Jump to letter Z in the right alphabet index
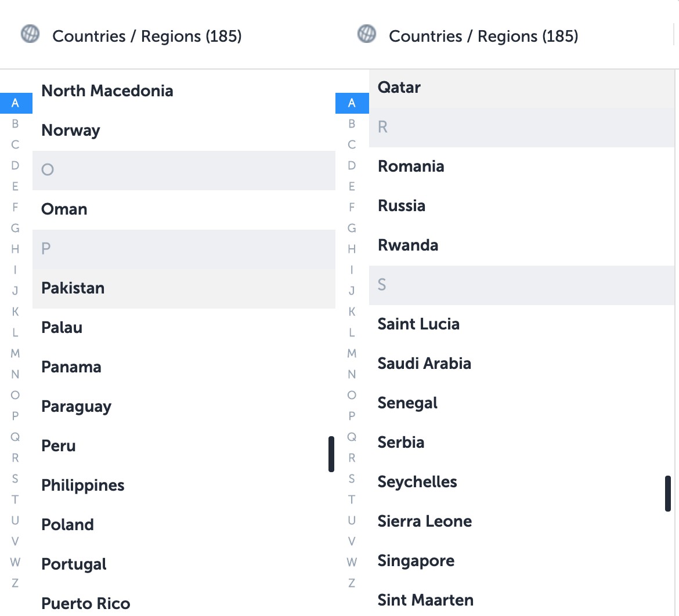 [352, 583]
